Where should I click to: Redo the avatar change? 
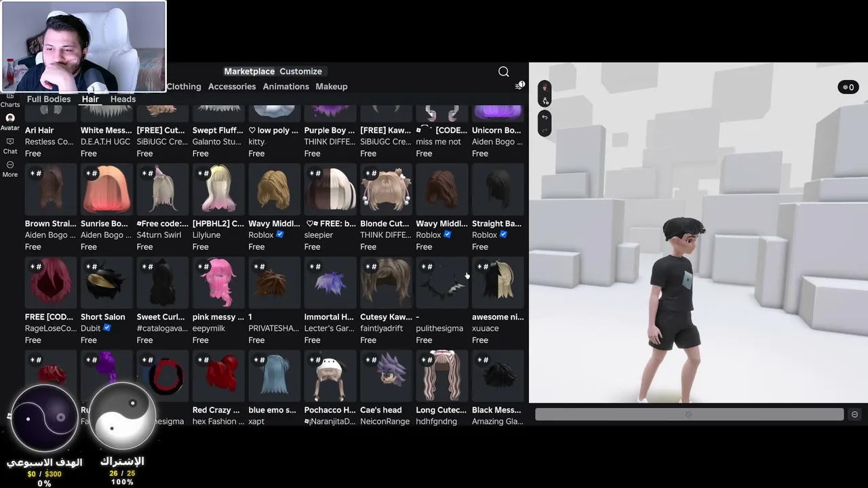[545, 129]
